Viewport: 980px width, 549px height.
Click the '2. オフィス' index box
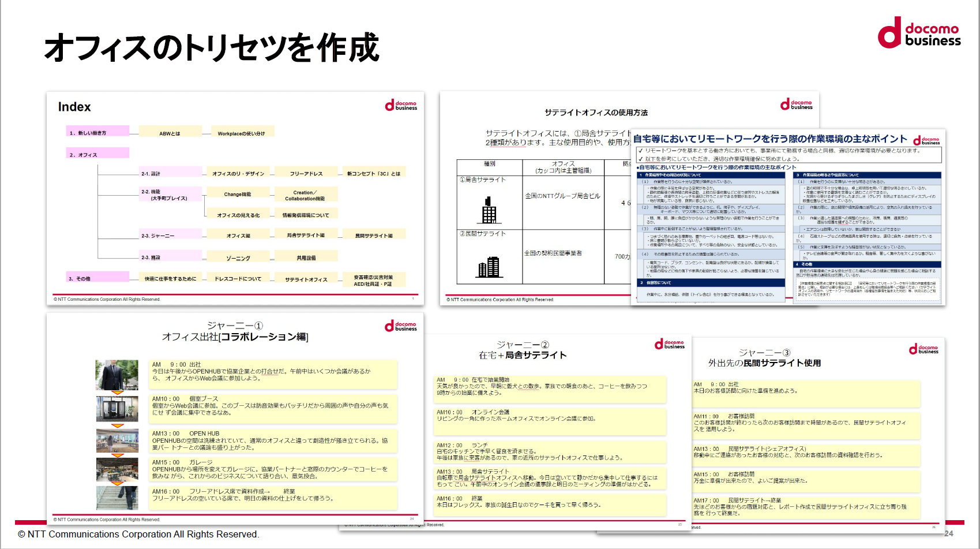tap(96, 154)
